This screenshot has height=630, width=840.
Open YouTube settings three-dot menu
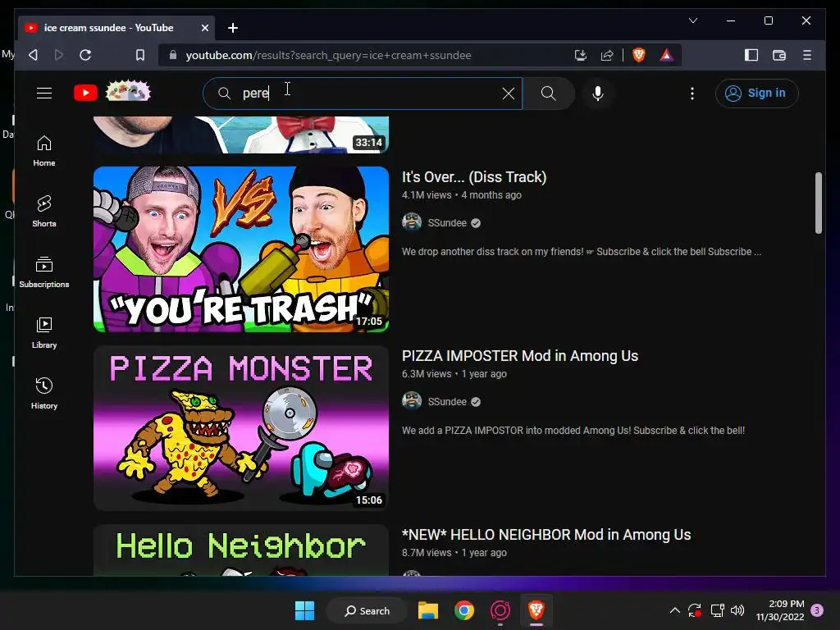pos(692,94)
